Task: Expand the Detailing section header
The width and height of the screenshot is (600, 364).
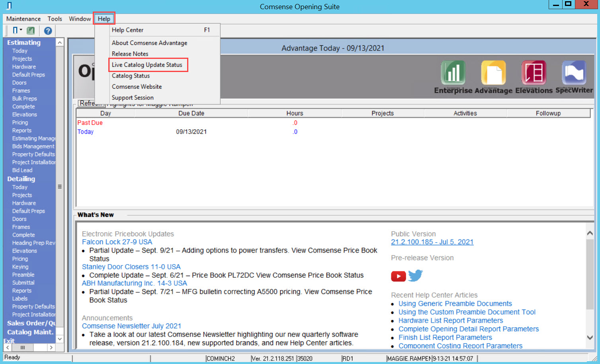Action: pos(21,179)
